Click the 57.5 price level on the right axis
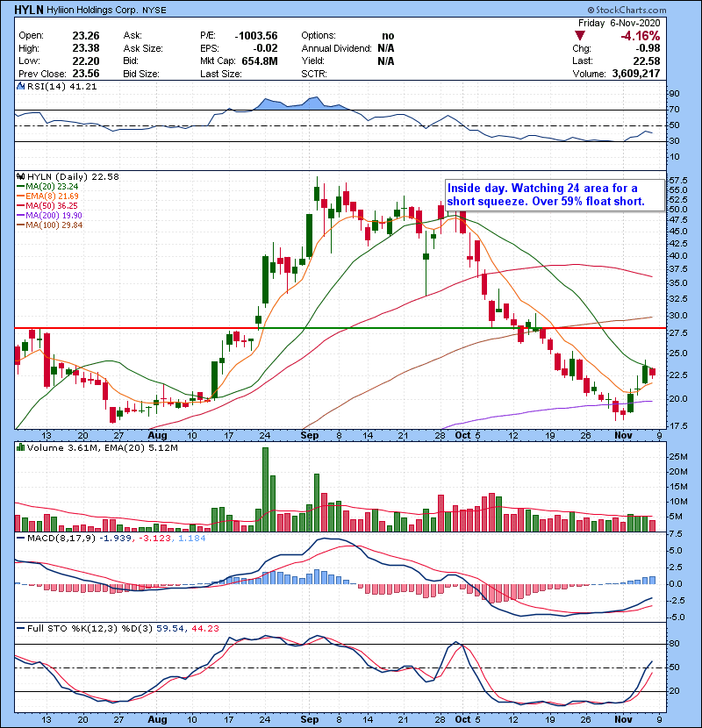 pyautogui.click(x=679, y=180)
